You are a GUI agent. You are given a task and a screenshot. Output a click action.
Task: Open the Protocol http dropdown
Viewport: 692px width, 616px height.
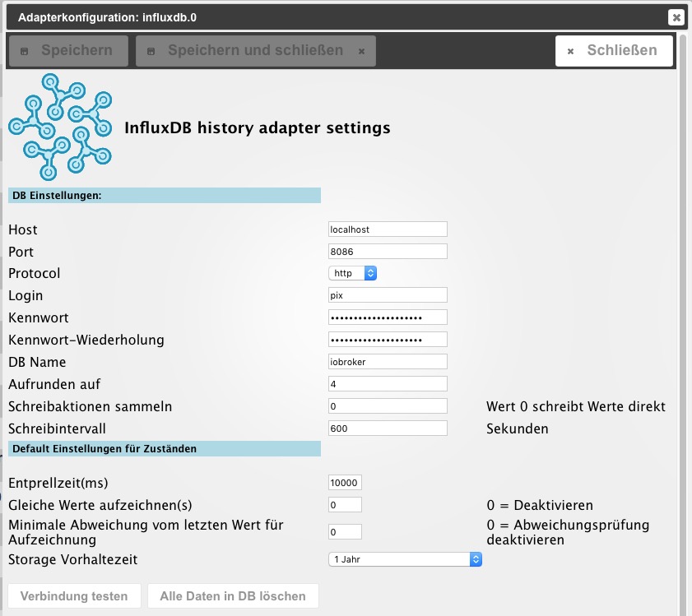click(352, 273)
